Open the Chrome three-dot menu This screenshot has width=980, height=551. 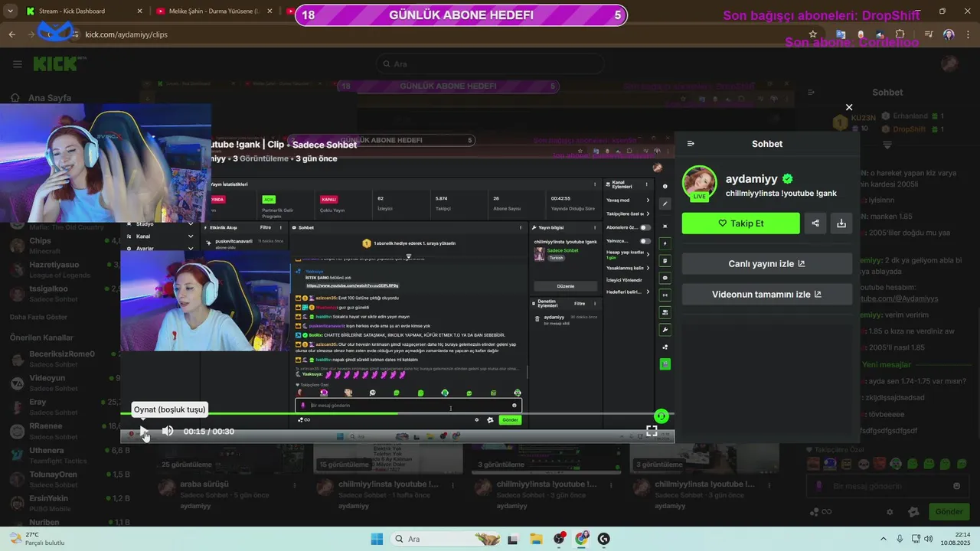pos(968,34)
